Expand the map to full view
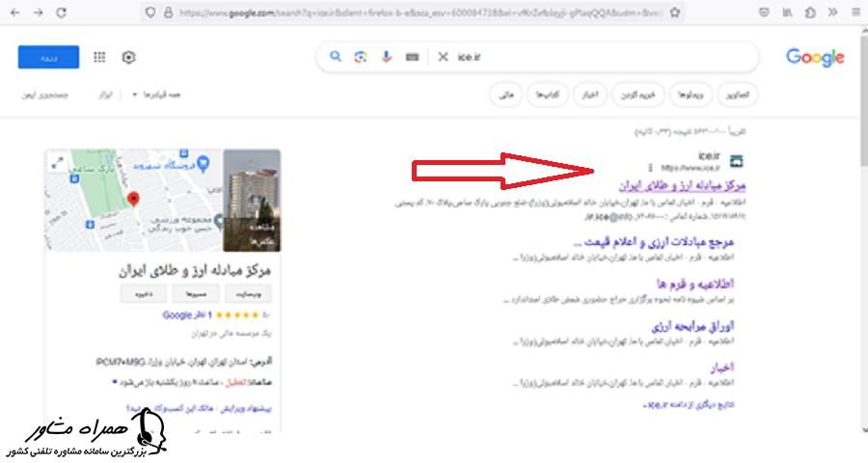Image resolution: width=868 pixels, height=463 pixels. 57,163
